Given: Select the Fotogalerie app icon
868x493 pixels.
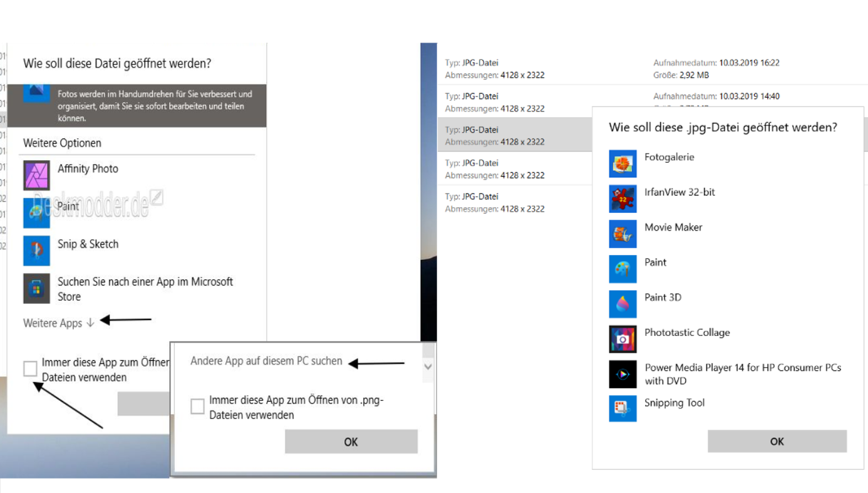Looking at the screenshot, I should tap(623, 163).
